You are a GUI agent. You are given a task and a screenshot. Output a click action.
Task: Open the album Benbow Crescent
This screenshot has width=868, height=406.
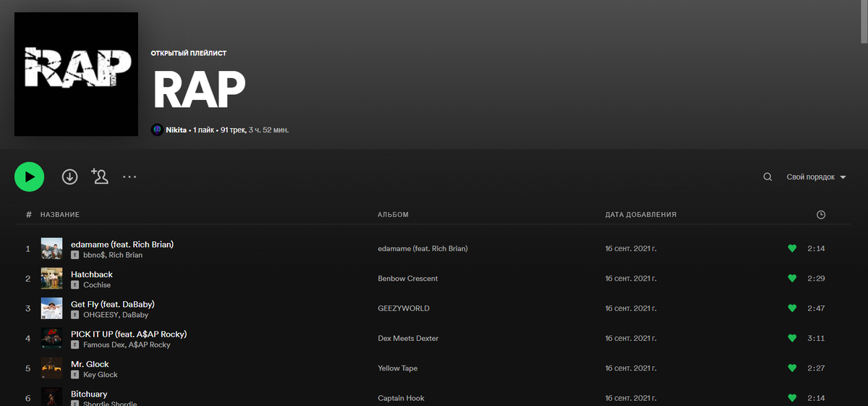point(408,279)
